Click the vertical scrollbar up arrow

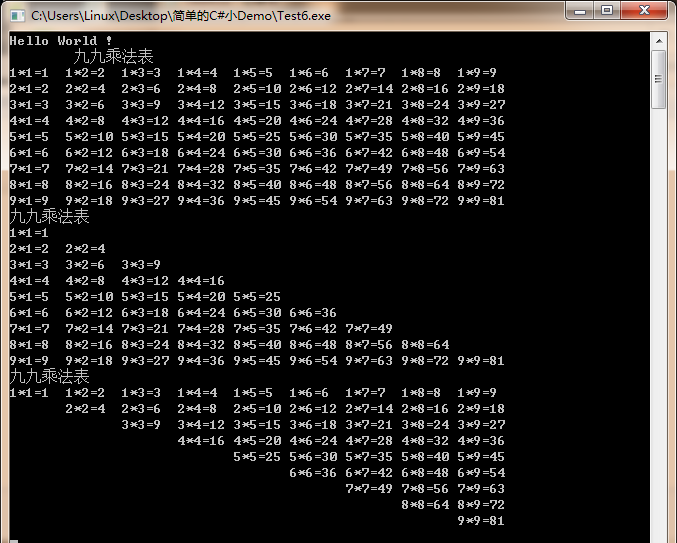(659, 41)
